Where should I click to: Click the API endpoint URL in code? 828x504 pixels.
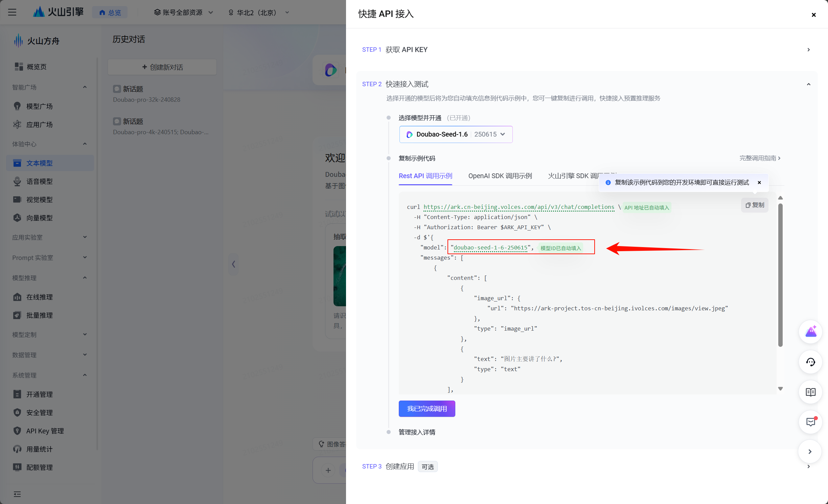click(519, 207)
